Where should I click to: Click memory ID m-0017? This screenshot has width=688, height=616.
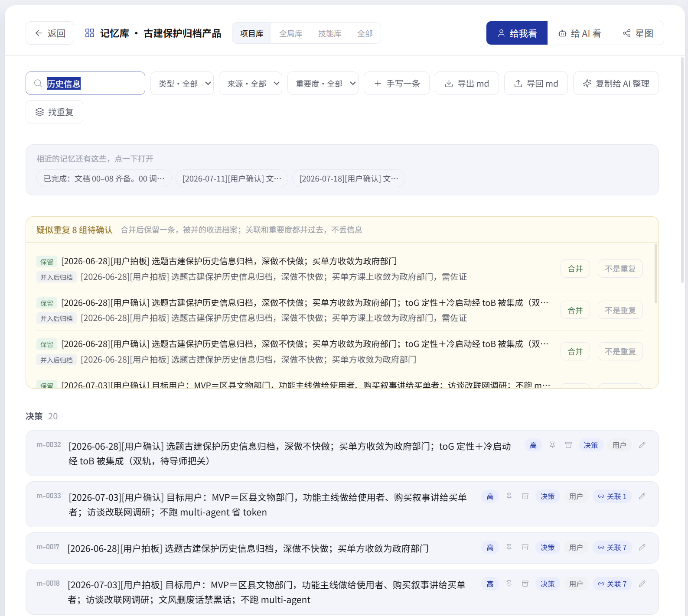click(x=48, y=547)
